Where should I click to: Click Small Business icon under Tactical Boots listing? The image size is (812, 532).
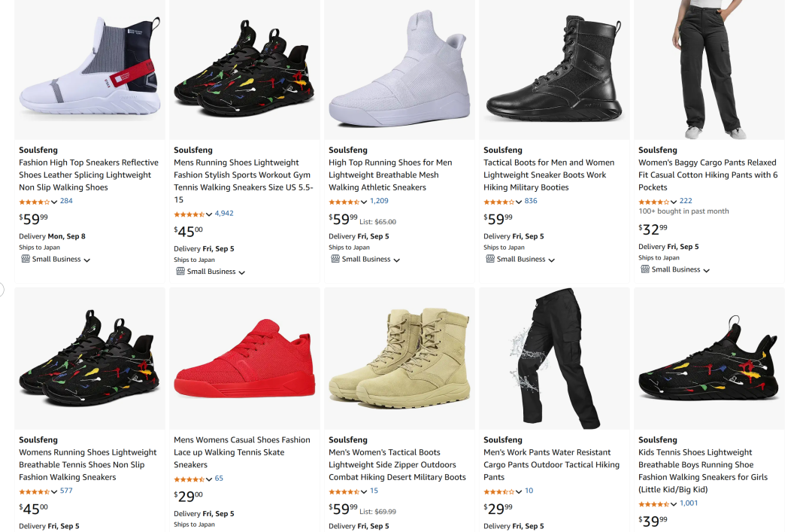(490, 260)
